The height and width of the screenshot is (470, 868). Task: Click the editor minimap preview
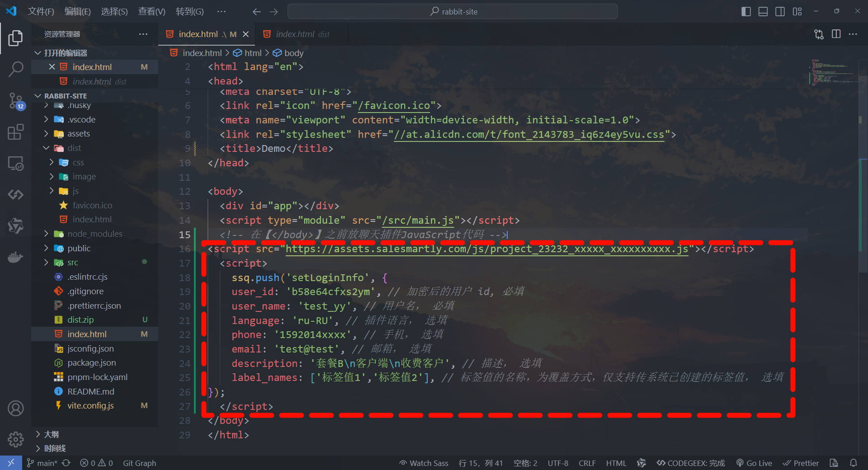coord(833,72)
